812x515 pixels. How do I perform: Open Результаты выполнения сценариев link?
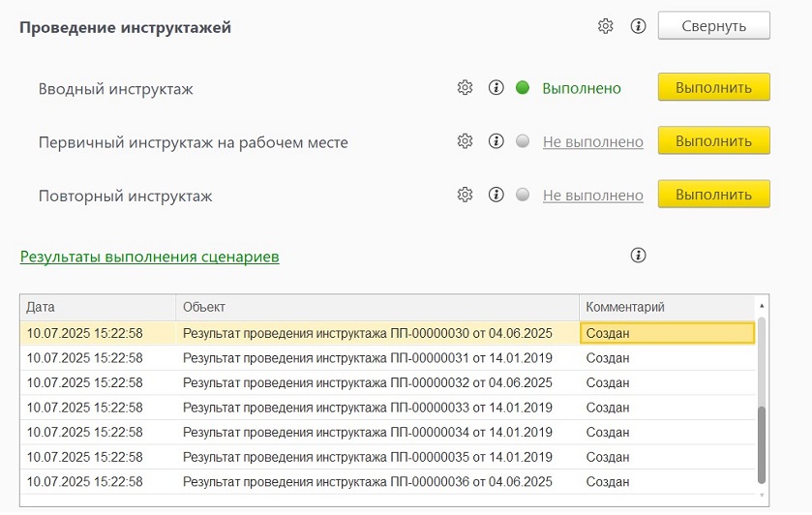[150, 257]
